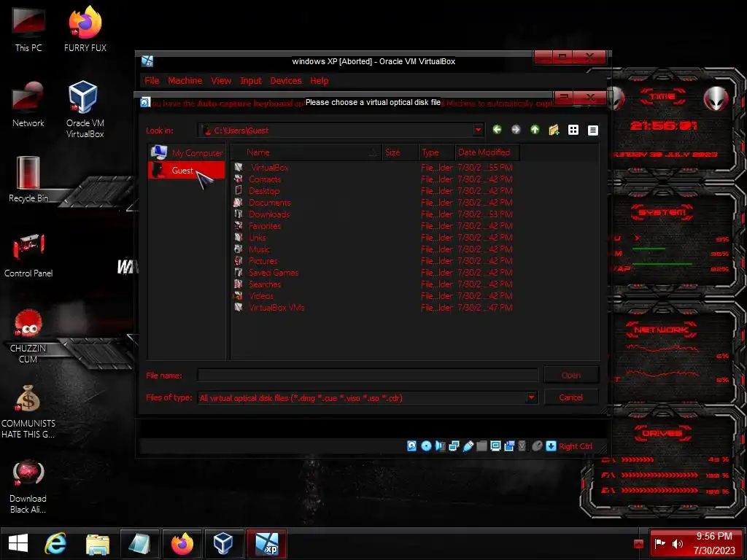Go forward in the file dialog
The height and width of the screenshot is (560, 747).
coord(516,130)
